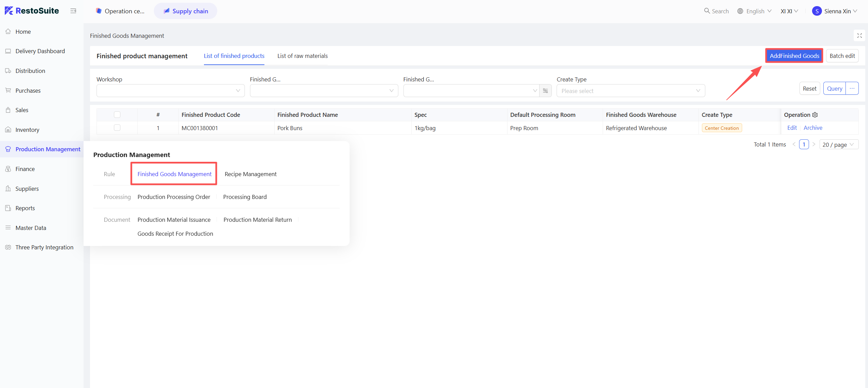Check the Pork Buns row checkbox

pyautogui.click(x=117, y=128)
